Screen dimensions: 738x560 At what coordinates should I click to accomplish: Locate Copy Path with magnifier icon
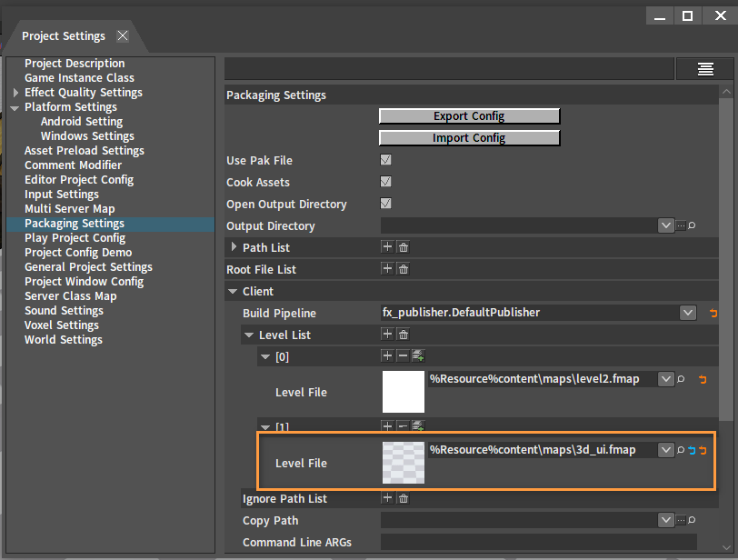coord(692,520)
